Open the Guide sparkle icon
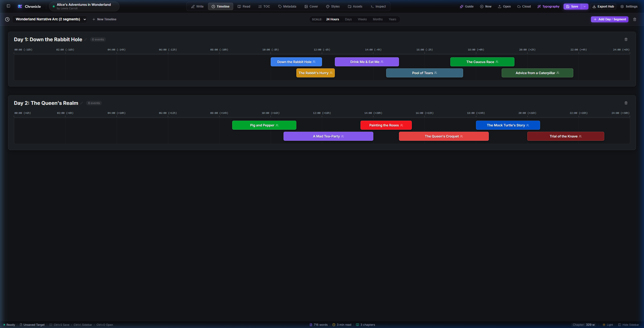 [x=467, y=7]
